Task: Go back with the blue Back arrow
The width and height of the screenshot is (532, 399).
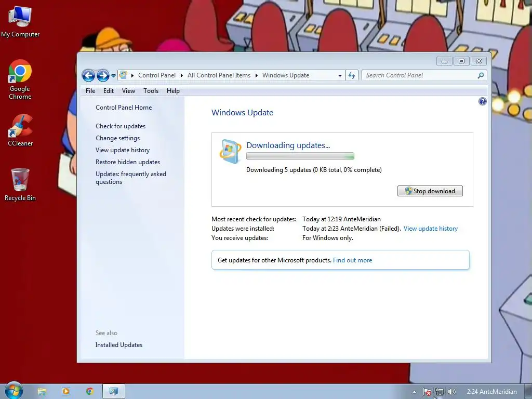Action: pyautogui.click(x=88, y=75)
